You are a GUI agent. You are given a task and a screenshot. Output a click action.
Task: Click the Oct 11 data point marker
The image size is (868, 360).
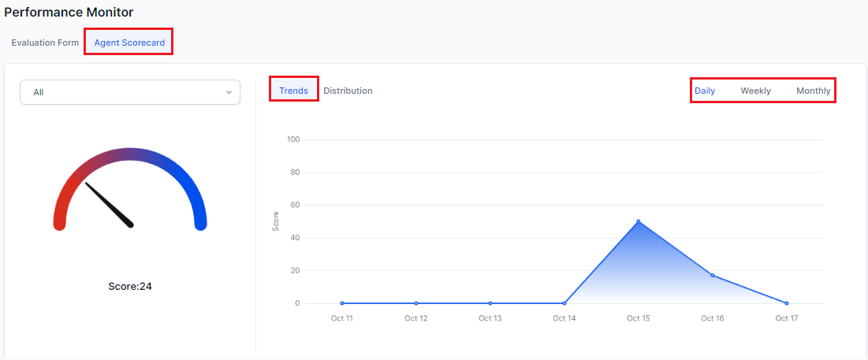pos(342,303)
